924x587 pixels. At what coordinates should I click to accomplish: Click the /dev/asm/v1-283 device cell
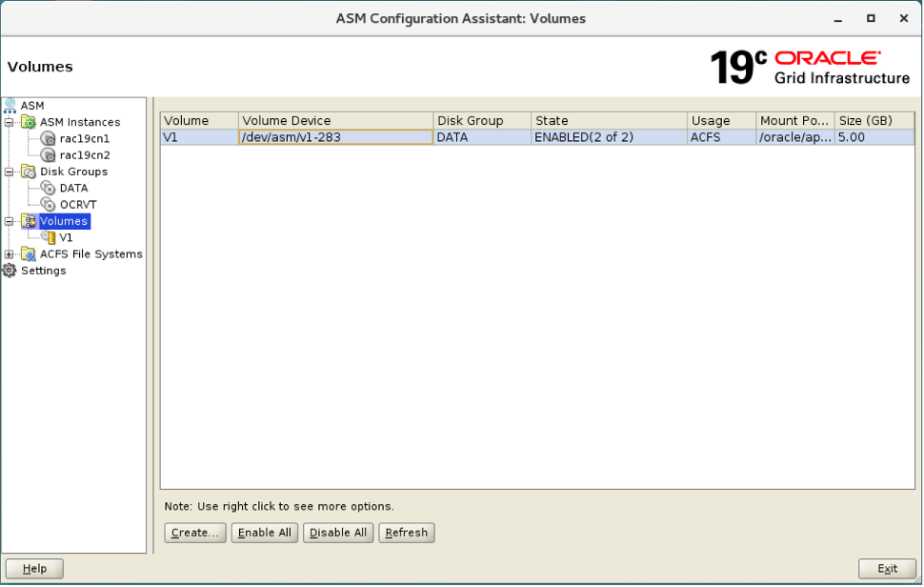coord(336,137)
